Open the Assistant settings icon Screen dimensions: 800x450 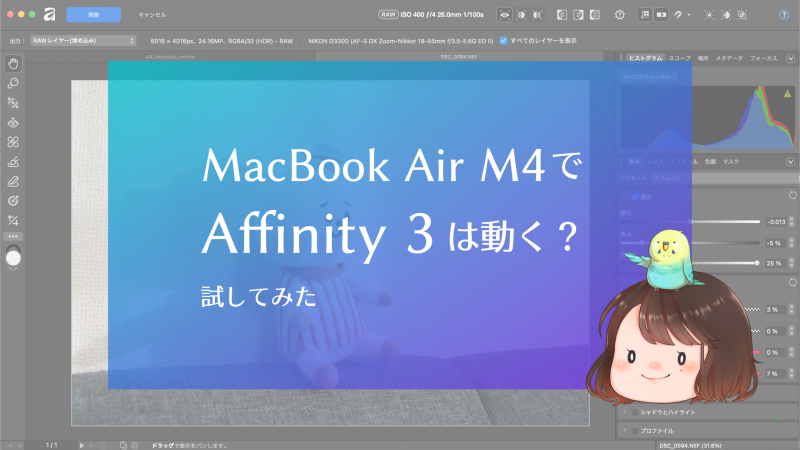pyautogui.click(x=620, y=15)
